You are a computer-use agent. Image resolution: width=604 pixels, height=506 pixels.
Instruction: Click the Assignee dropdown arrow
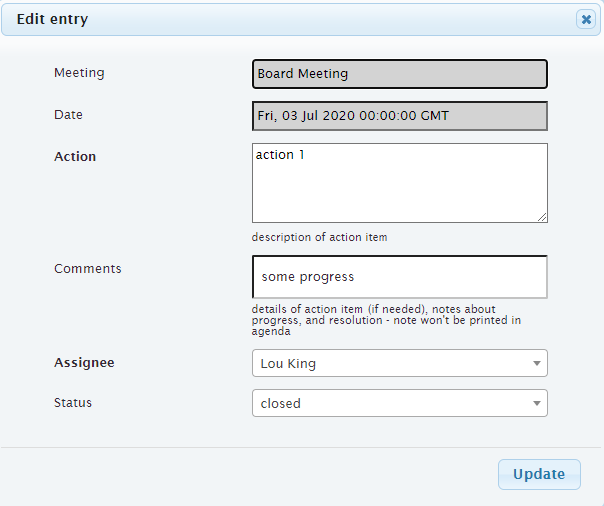(x=537, y=363)
